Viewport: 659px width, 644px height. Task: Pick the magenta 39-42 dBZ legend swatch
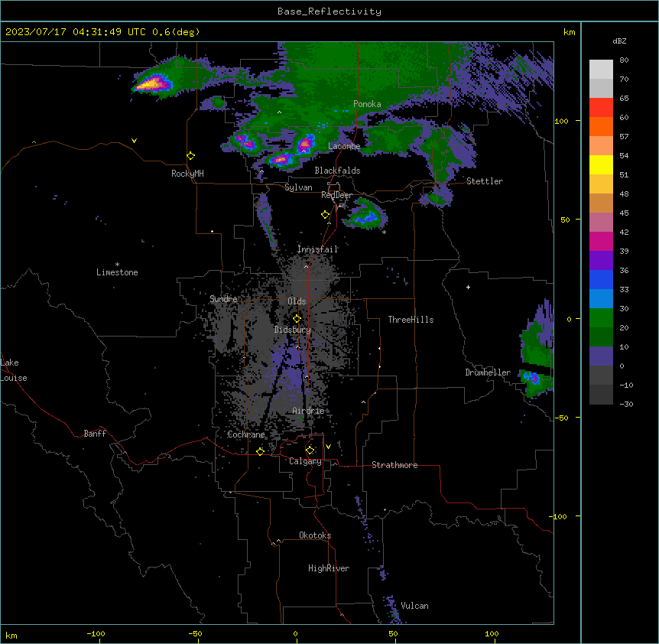coord(601,241)
